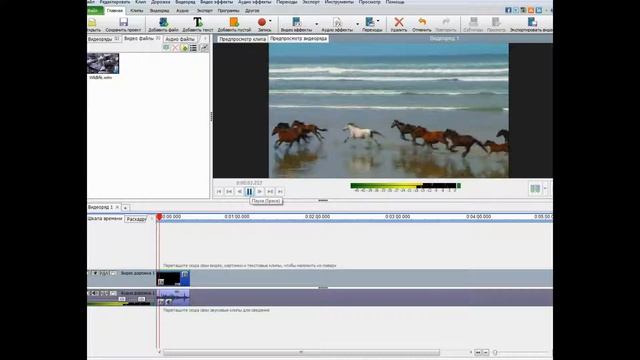
Task: Open Audio effects (Аудио эффекты) toolbar icon
Action: 337,22
